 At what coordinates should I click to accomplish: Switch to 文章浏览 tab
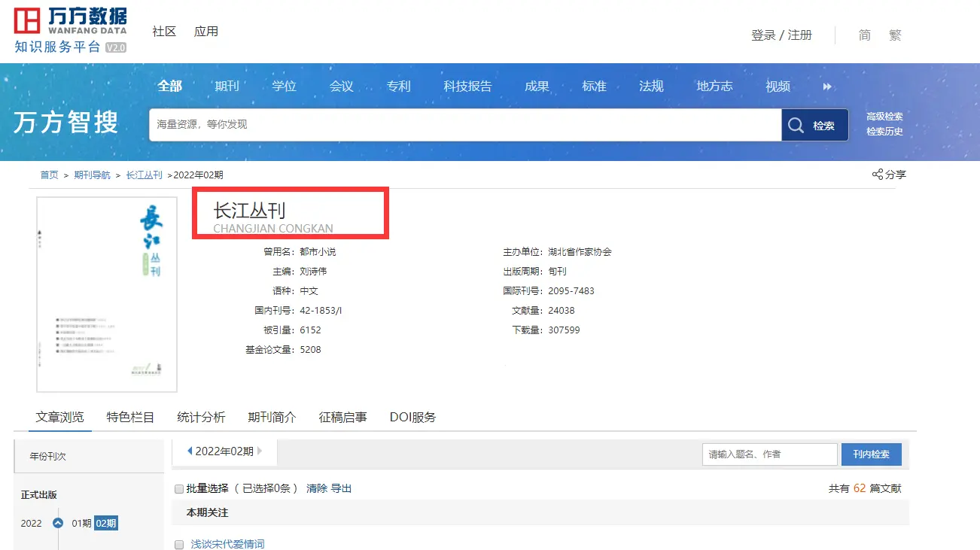[60, 417]
